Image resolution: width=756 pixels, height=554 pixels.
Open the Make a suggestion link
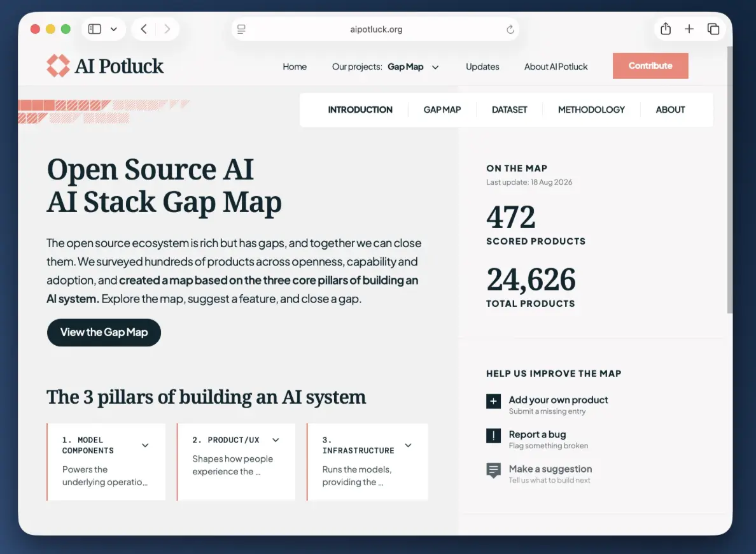pyautogui.click(x=550, y=469)
